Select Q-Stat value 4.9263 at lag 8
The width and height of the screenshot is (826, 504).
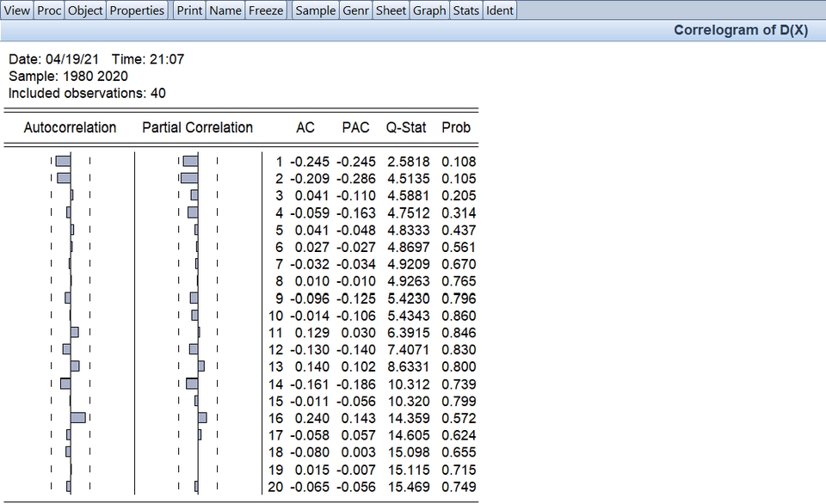409,280
